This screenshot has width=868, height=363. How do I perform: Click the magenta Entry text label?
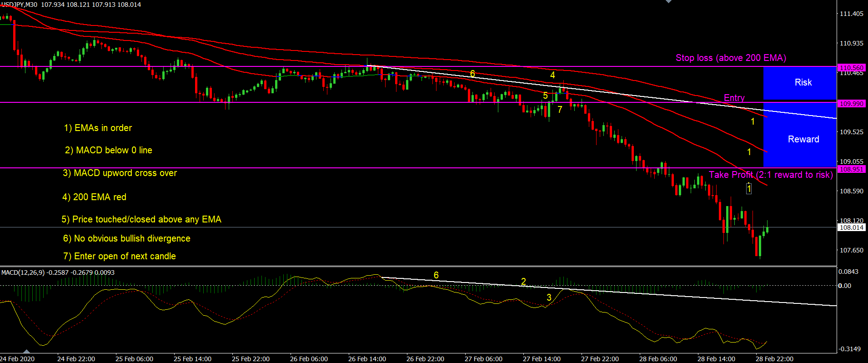click(x=734, y=98)
